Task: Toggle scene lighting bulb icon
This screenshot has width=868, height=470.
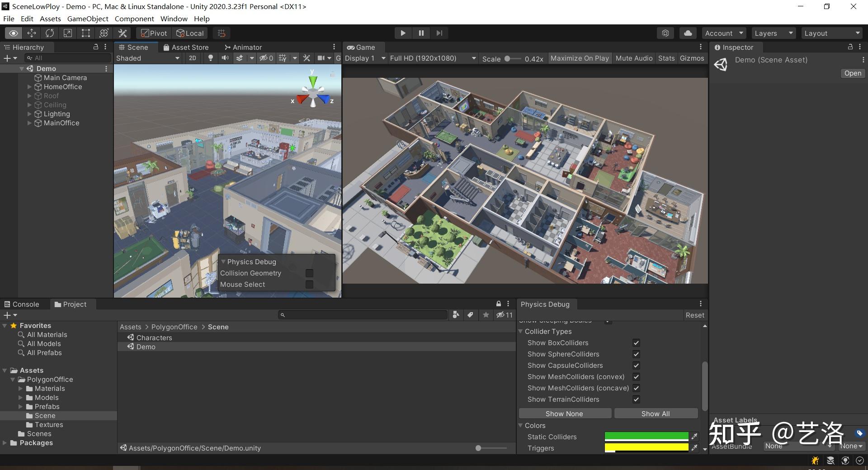Action: 210,58
